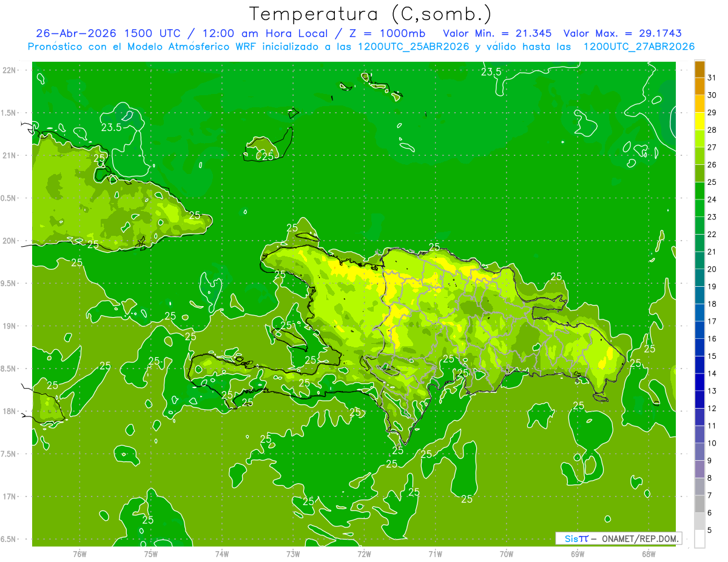Select the 72W longitude axis label
This screenshot has width=728, height=562.
364,554
